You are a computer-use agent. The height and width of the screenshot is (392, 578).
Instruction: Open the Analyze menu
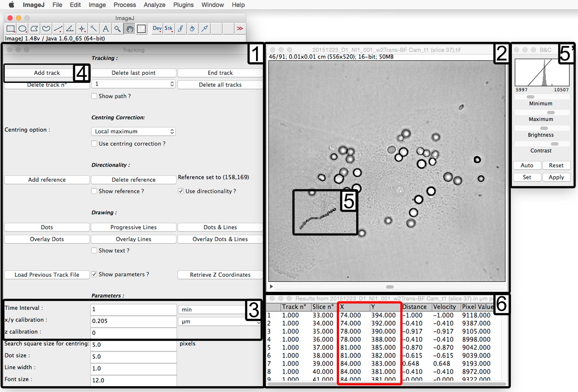(x=154, y=5)
